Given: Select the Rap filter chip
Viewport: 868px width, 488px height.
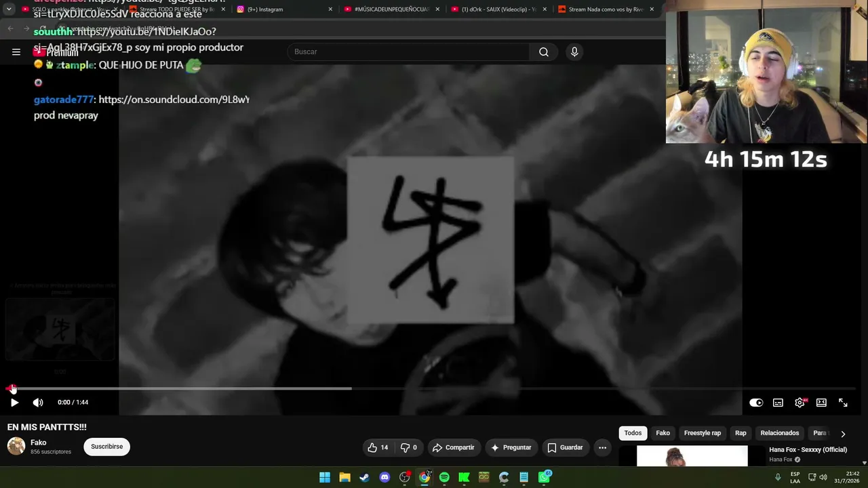Looking at the screenshot, I should coord(741,433).
